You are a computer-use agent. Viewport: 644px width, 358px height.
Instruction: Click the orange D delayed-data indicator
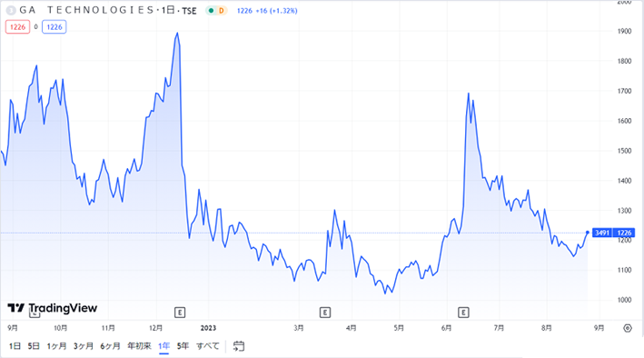point(222,11)
